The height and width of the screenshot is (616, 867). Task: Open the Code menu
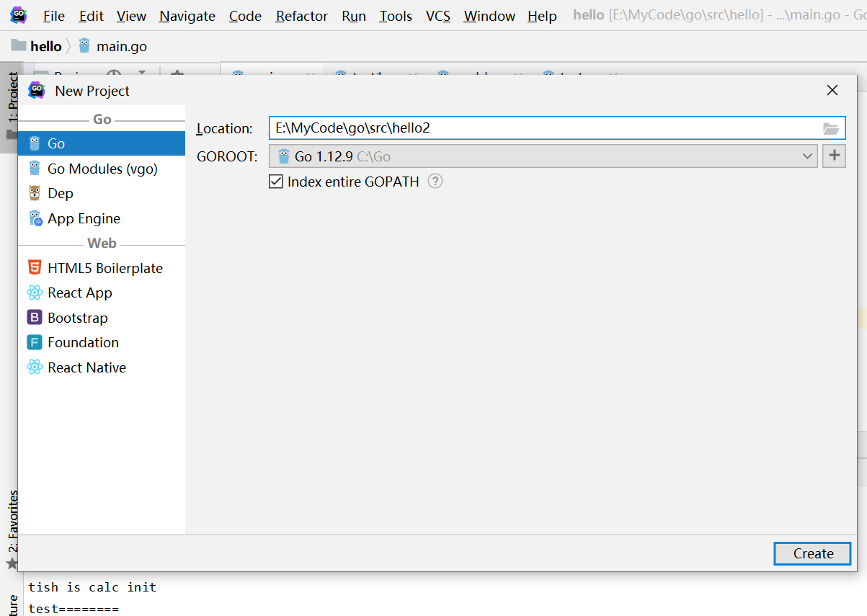(x=245, y=16)
